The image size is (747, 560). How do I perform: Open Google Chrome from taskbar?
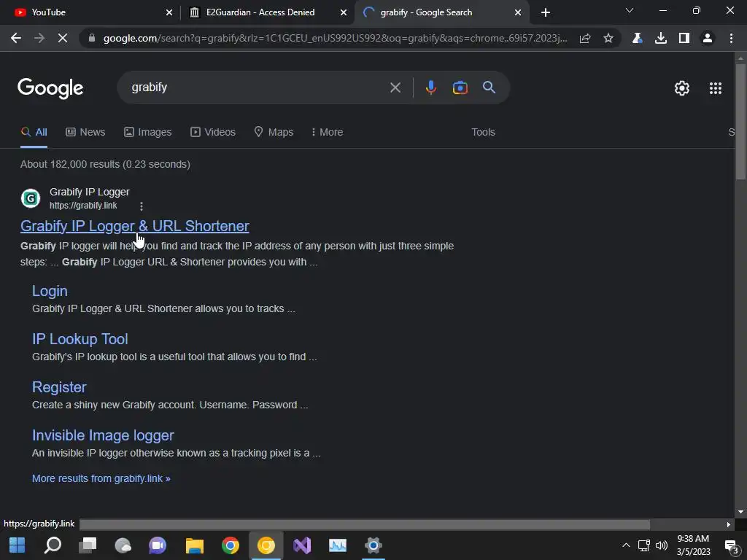tap(230, 545)
